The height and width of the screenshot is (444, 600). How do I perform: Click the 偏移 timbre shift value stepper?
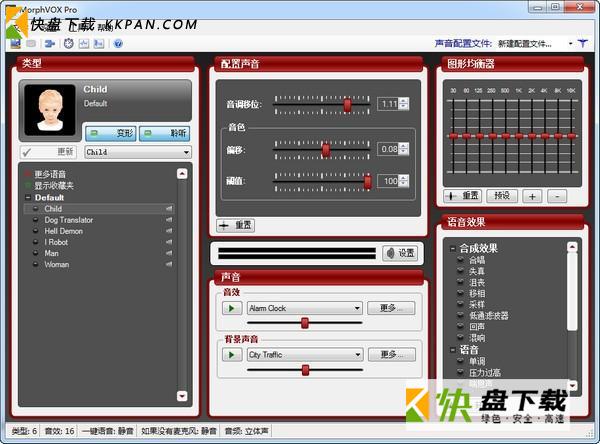(x=403, y=149)
